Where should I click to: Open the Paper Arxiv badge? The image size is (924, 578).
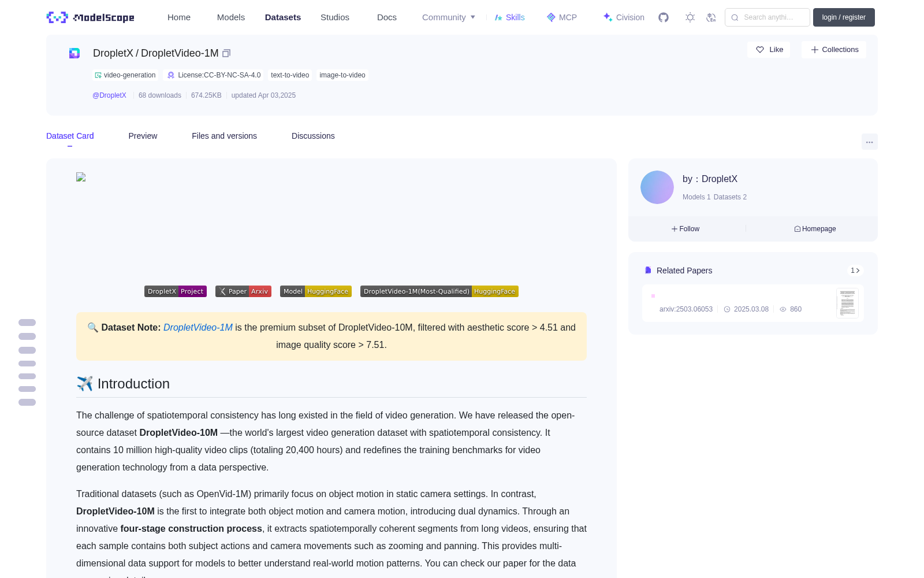coord(243,291)
